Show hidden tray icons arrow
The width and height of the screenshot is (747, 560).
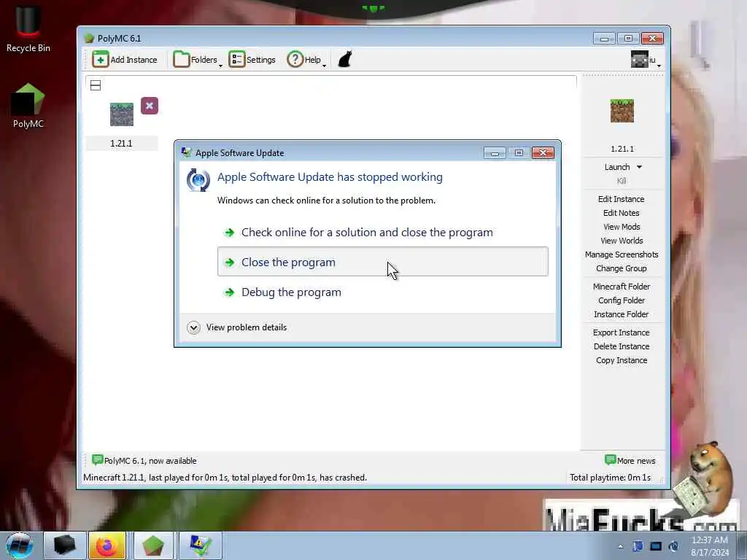pos(620,546)
